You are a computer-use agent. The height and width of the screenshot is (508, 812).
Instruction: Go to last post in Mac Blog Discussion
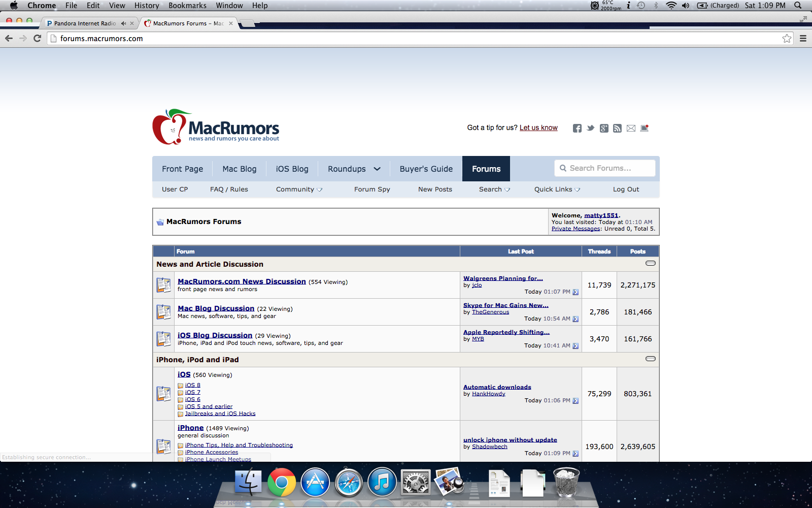(576, 319)
